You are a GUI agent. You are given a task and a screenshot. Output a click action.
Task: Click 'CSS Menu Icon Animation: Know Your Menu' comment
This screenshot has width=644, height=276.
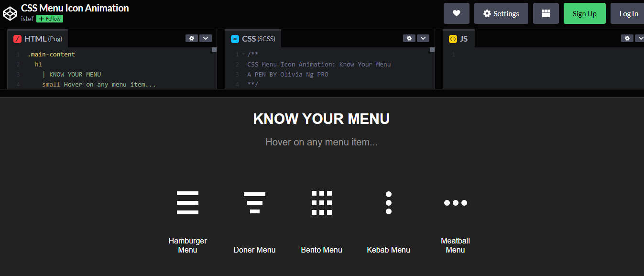[319, 65]
